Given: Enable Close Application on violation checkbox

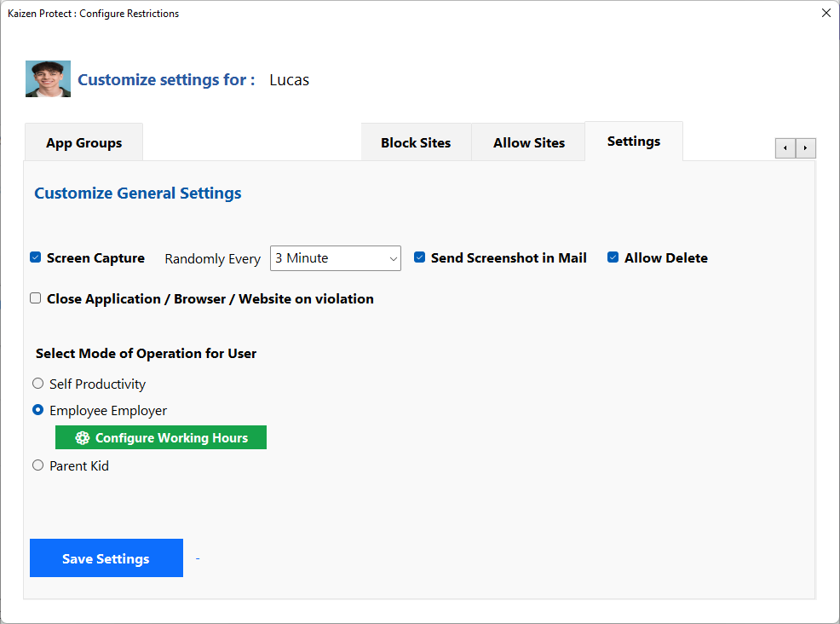Looking at the screenshot, I should pos(36,298).
